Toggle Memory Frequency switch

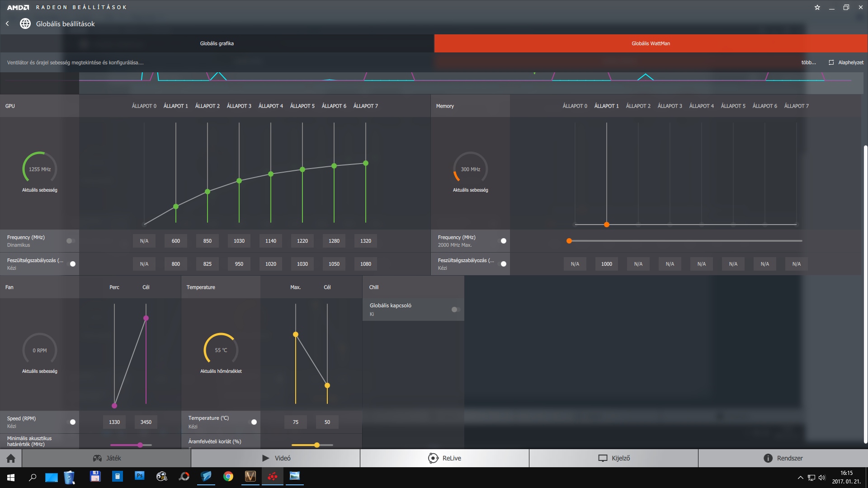[503, 241]
